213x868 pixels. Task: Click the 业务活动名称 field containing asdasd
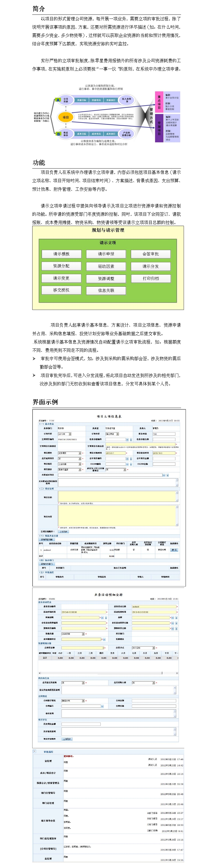click(154, 607)
